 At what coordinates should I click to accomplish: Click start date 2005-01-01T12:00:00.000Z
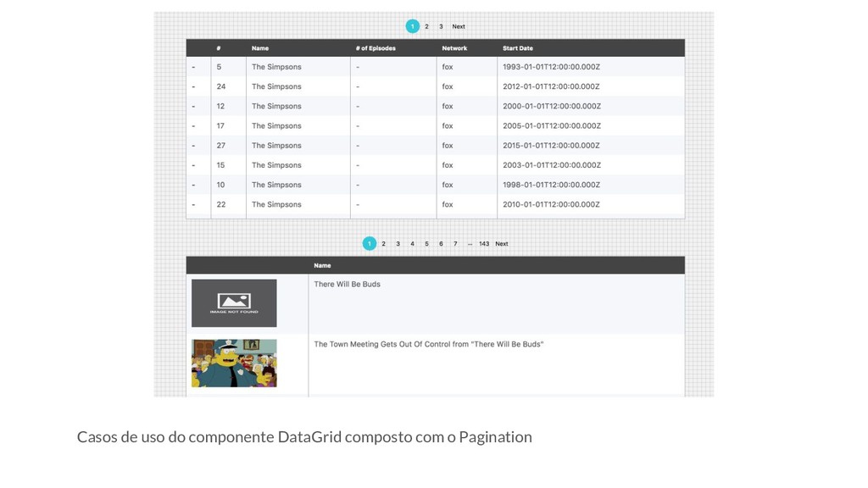coord(551,125)
